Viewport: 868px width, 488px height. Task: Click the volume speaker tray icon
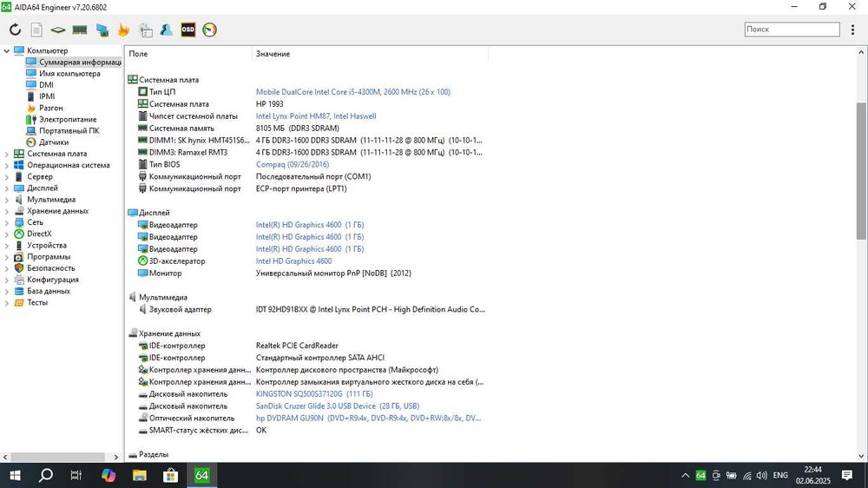pyautogui.click(x=762, y=475)
